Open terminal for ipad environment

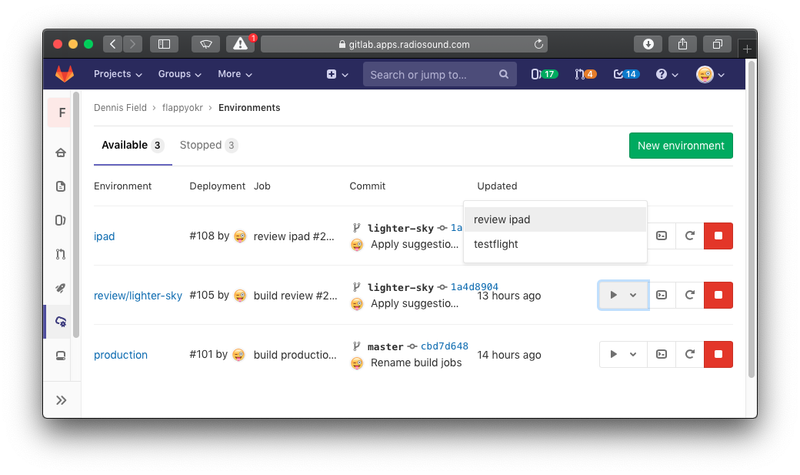[661, 236]
